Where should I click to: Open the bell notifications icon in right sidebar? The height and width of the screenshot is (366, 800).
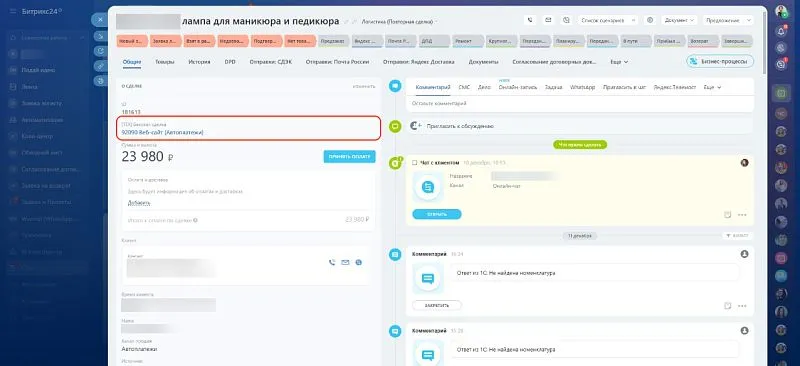781,31
